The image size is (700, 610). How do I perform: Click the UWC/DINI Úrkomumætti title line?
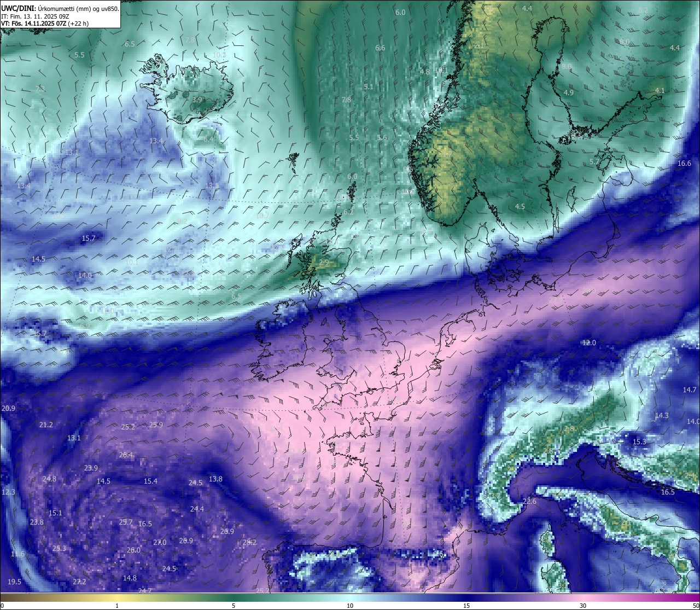(x=60, y=8)
